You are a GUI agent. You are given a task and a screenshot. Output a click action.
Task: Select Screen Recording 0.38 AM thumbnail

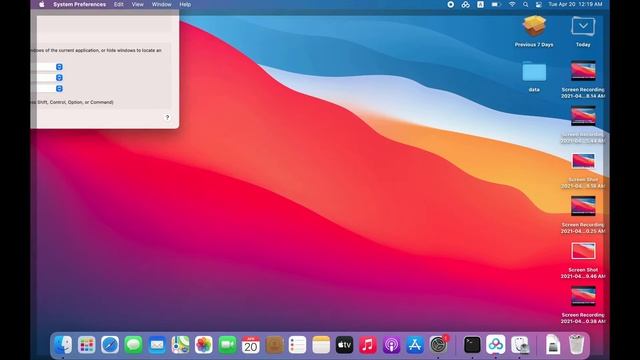pos(583,296)
